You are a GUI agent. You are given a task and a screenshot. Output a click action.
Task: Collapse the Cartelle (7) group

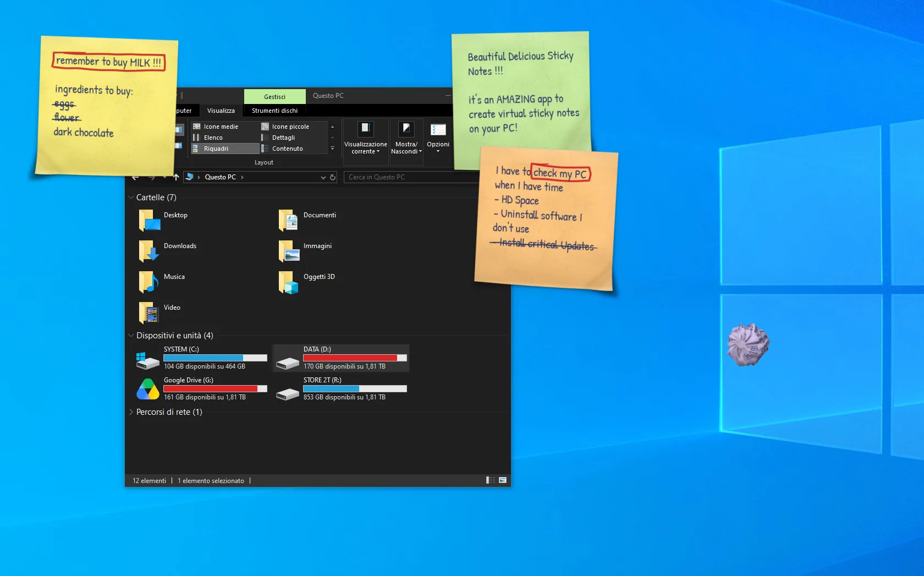(x=131, y=198)
